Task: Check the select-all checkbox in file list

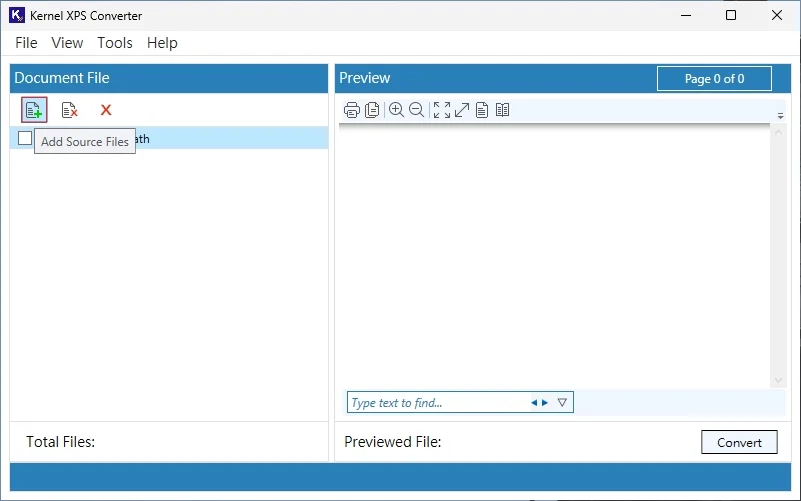Action: tap(25, 139)
